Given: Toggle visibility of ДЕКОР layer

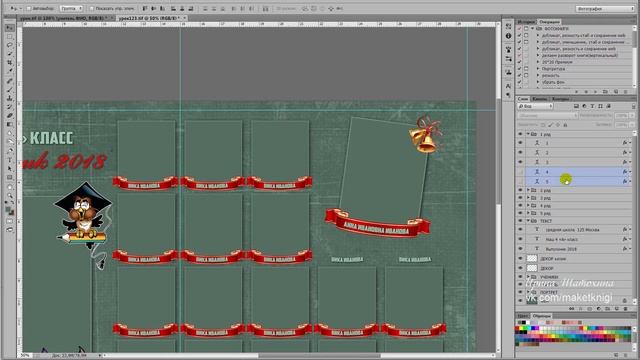Looking at the screenshot, I should (x=520, y=268).
